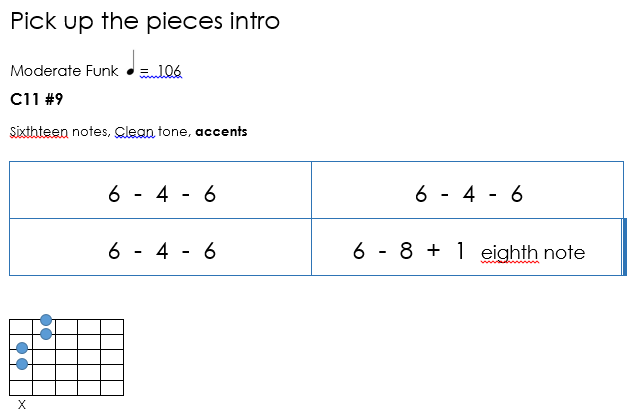Click the bold word 'accents'

coord(221,131)
